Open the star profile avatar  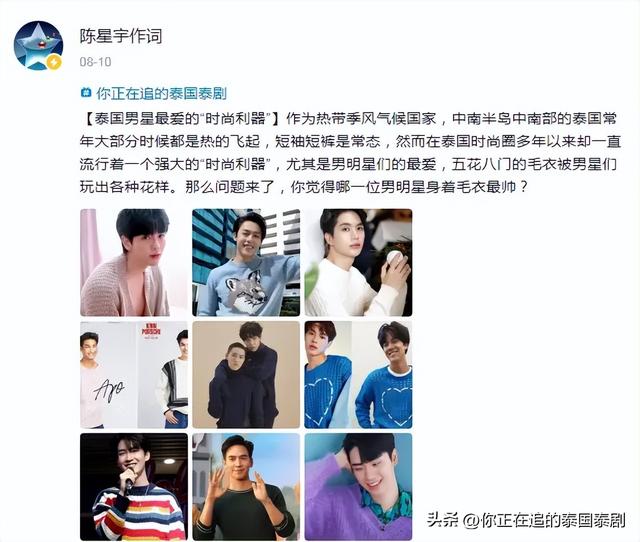coord(38,45)
